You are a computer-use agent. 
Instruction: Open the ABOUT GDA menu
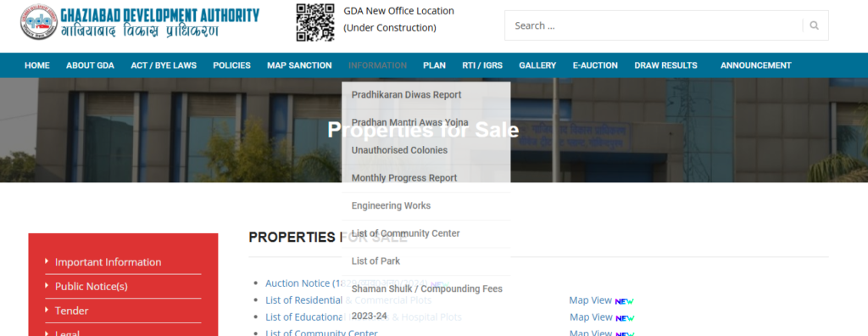(x=90, y=65)
